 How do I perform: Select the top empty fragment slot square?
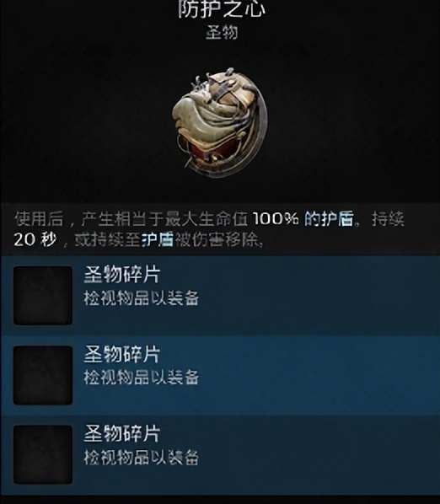(x=43, y=295)
